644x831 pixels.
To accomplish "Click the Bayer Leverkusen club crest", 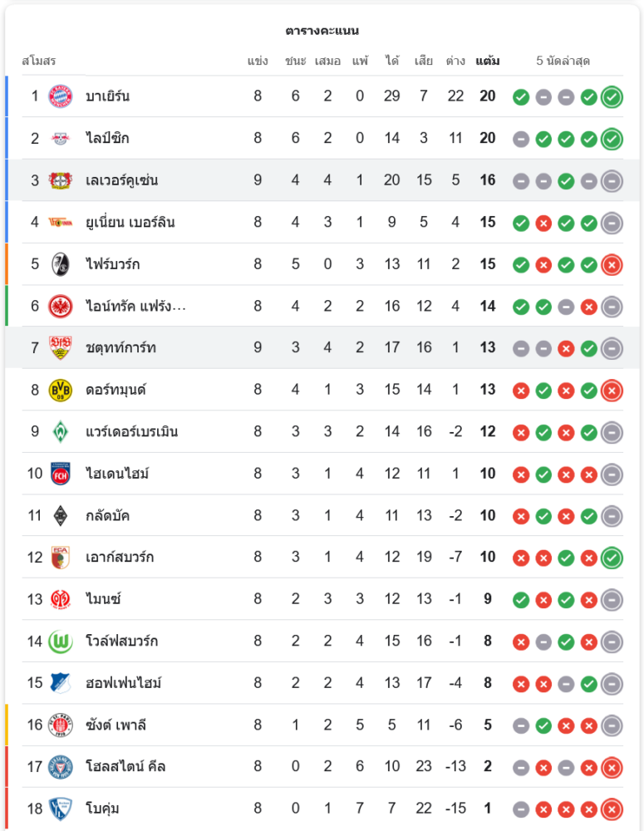I will coord(60,180).
